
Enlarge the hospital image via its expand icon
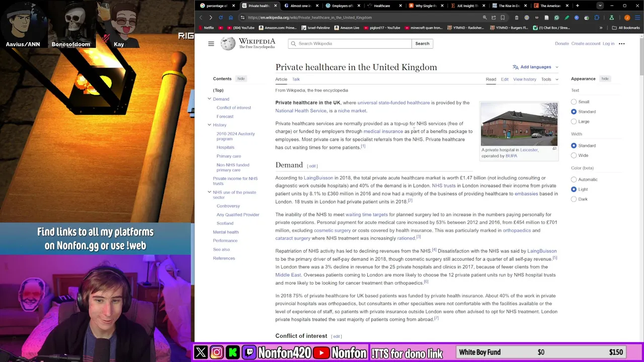(554, 149)
